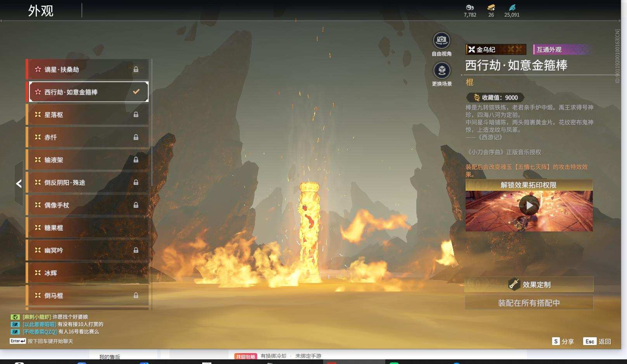Click the 互通外观 tag
627x364 pixels.
562,50
